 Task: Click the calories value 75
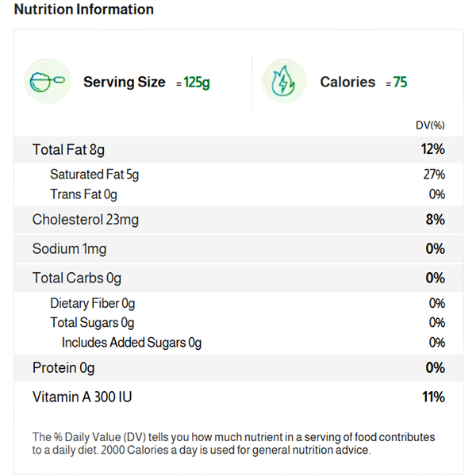point(400,83)
